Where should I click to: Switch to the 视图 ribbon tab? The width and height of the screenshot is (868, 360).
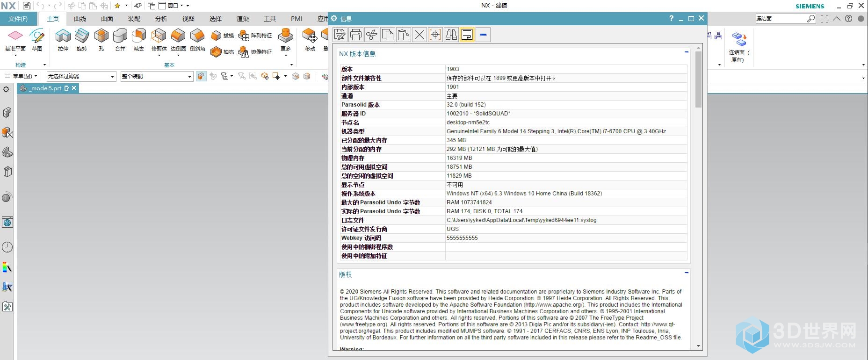188,19
